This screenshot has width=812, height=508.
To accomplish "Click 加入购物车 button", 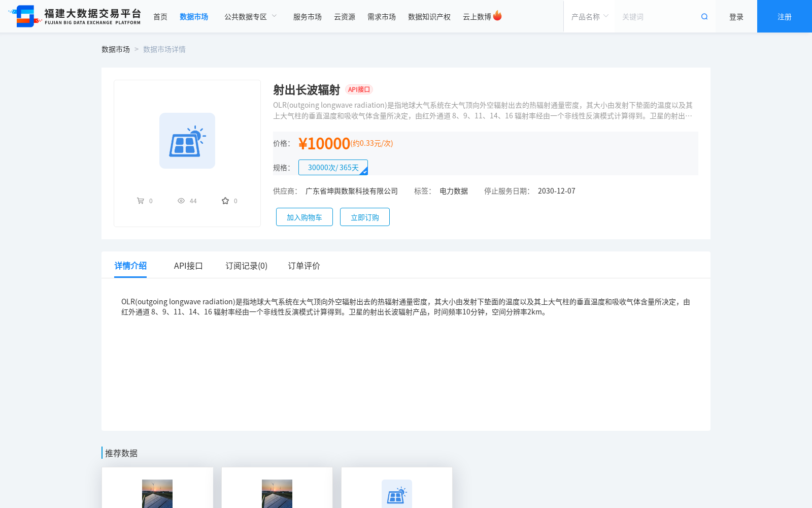I will pyautogui.click(x=304, y=217).
